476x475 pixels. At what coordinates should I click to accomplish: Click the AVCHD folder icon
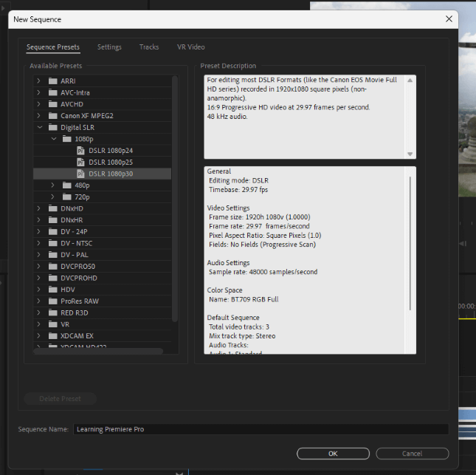pyautogui.click(x=52, y=104)
